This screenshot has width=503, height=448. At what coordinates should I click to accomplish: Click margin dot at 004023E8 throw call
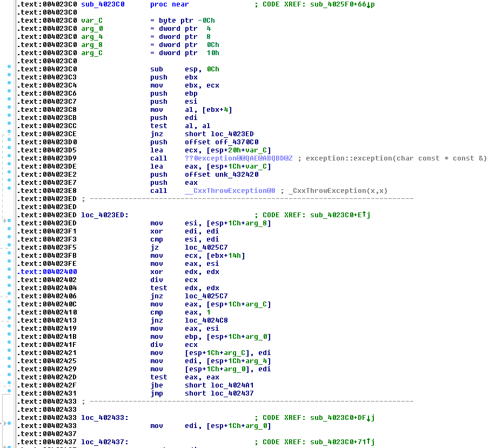point(9,191)
